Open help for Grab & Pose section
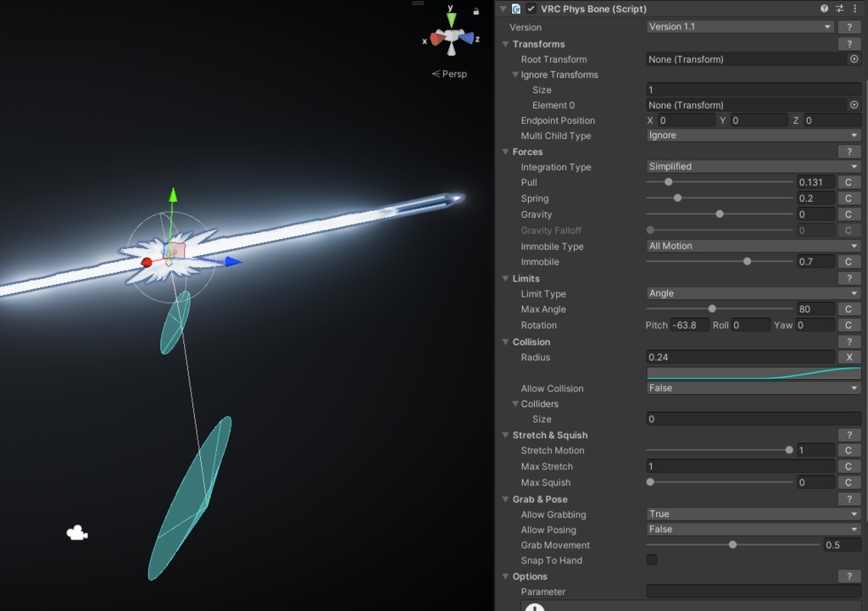This screenshot has width=868, height=611. (x=849, y=499)
